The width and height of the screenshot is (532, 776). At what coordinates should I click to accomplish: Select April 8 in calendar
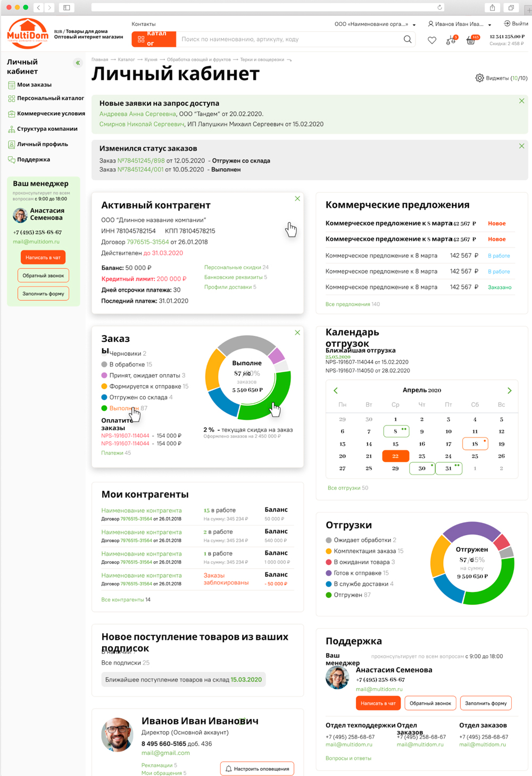coord(396,431)
